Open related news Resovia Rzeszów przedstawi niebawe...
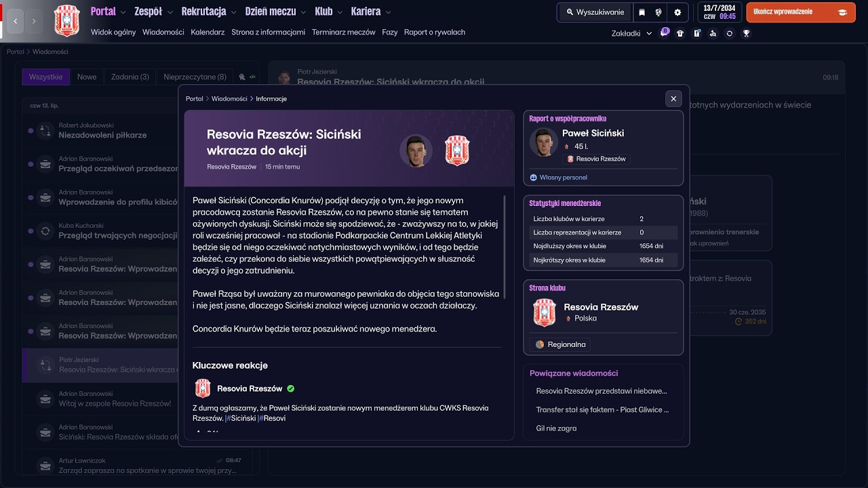The height and width of the screenshot is (488, 868). click(601, 391)
